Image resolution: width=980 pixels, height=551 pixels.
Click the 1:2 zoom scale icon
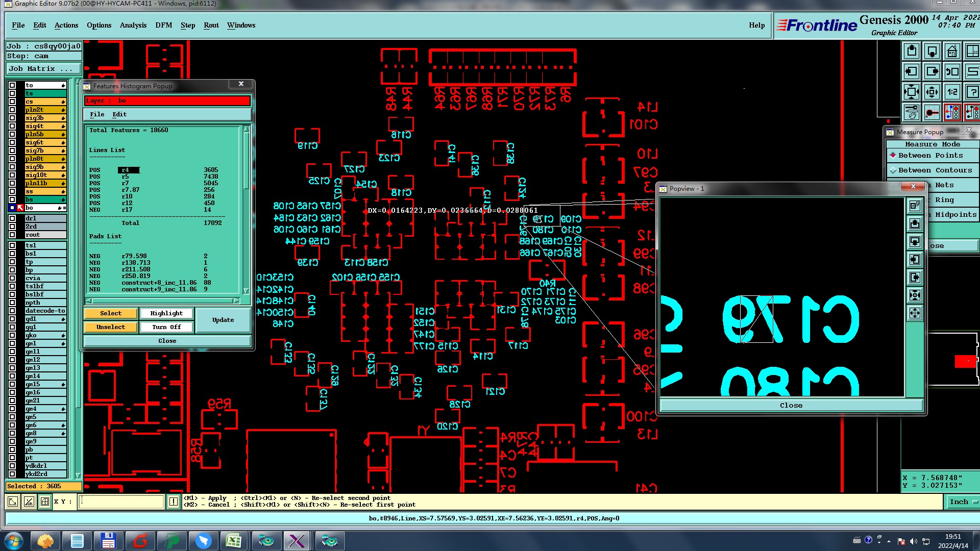tap(952, 92)
